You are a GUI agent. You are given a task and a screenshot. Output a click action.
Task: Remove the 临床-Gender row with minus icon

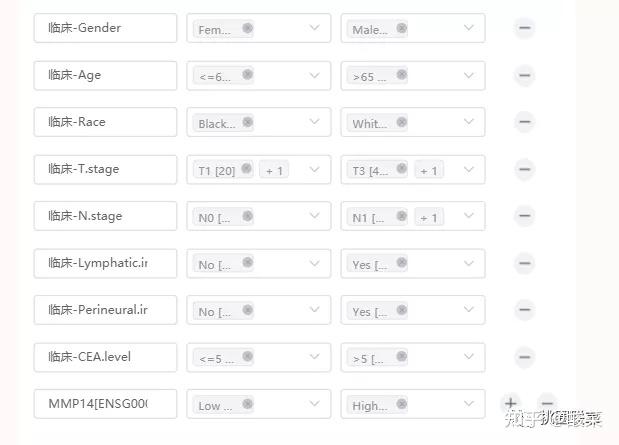524,28
